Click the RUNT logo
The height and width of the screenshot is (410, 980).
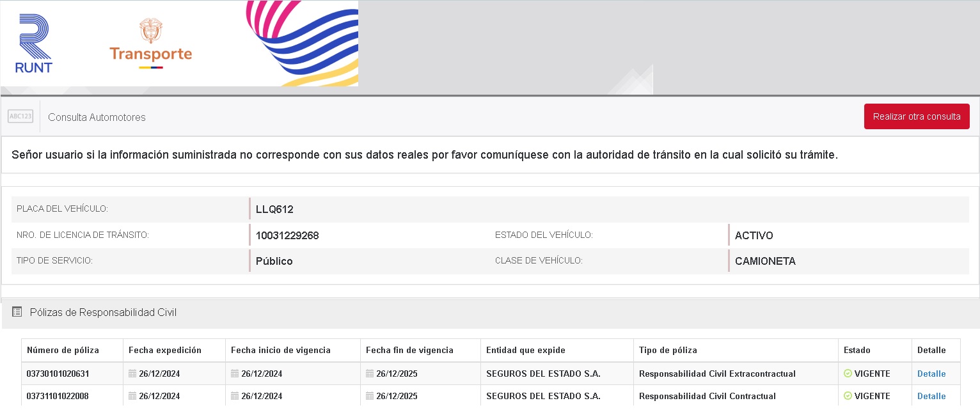click(x=34, y=43)
